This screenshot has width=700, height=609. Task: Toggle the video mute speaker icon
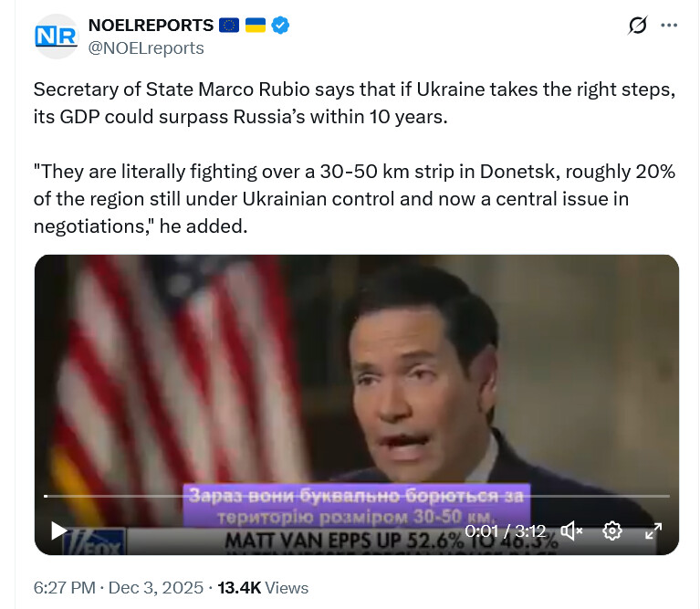pos(572,530)
